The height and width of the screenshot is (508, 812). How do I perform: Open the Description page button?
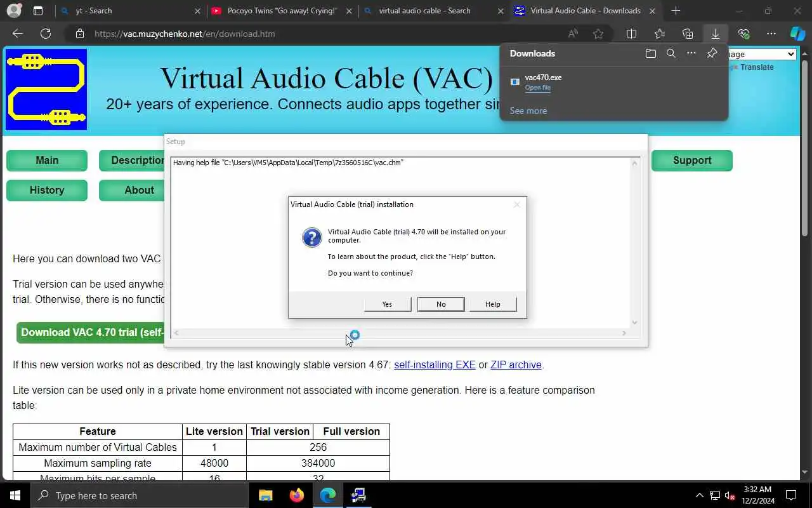pos(132,161)
